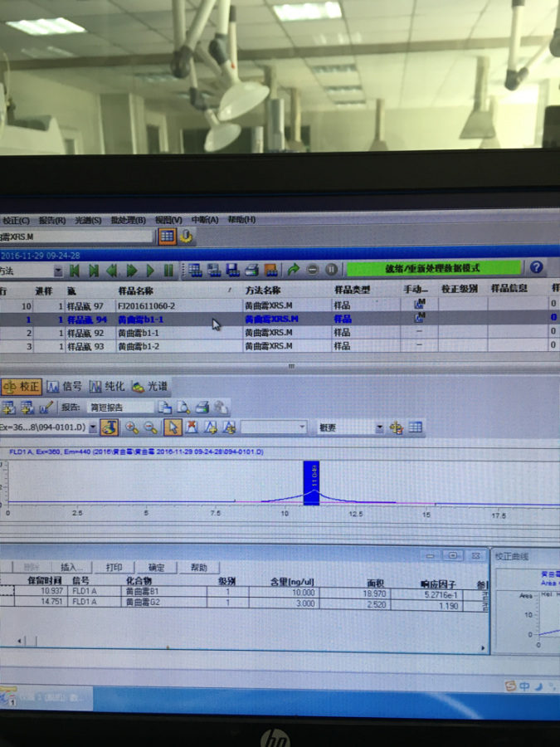Open the 光谱(S) menu

pyautogui.click(x=88, y=220)
